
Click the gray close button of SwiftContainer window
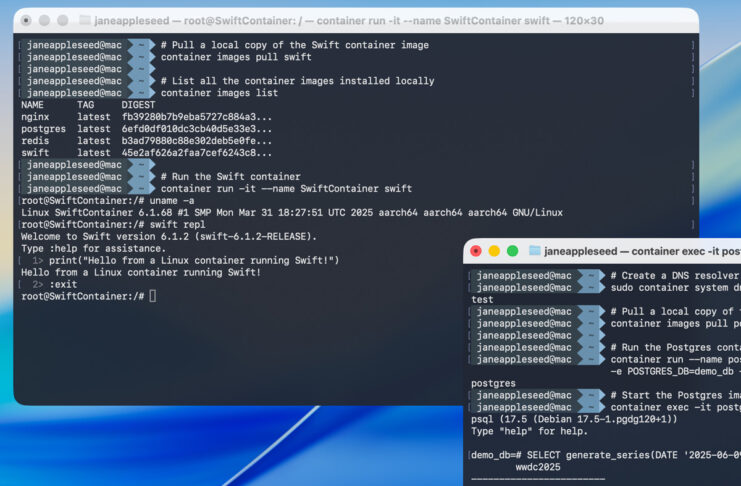click(x=26, y=20)
